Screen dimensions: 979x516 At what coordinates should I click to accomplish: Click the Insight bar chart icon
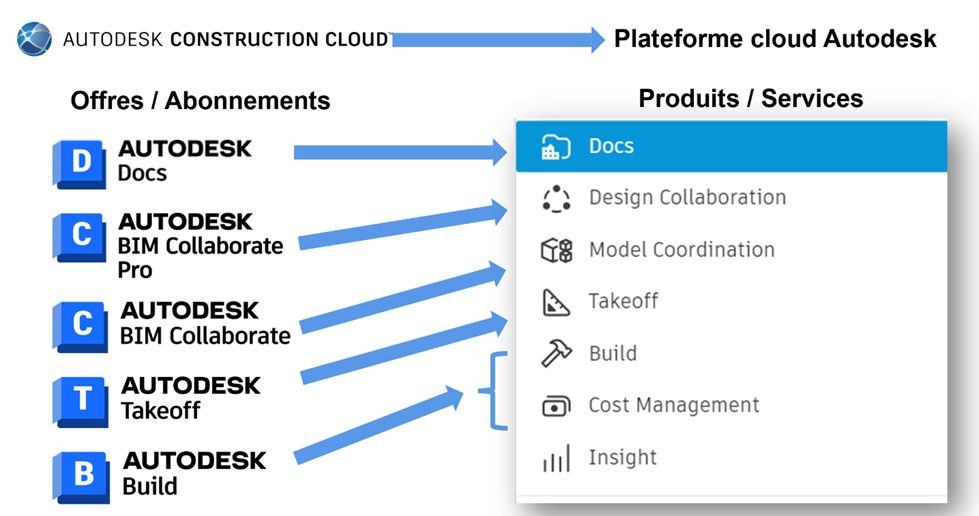coord(556,458)
